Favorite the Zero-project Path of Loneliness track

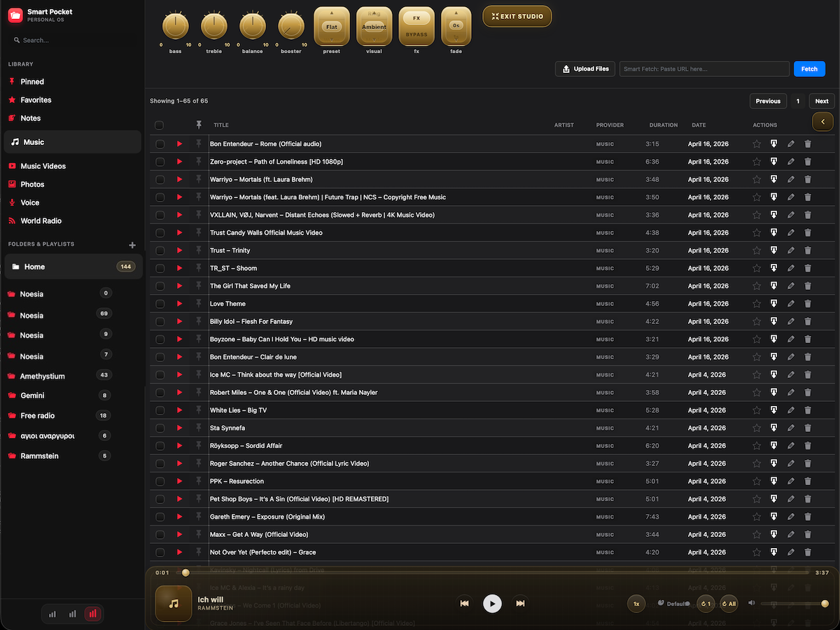757,162
